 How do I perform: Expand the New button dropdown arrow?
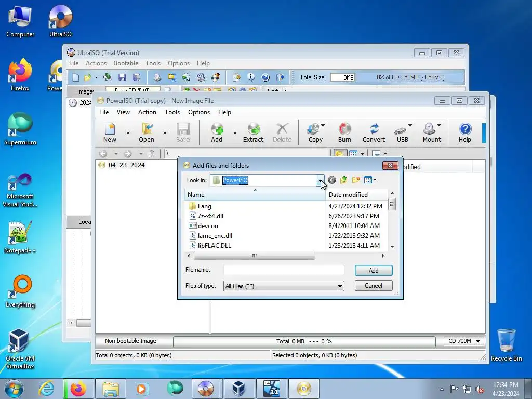(x=128, y=132)
